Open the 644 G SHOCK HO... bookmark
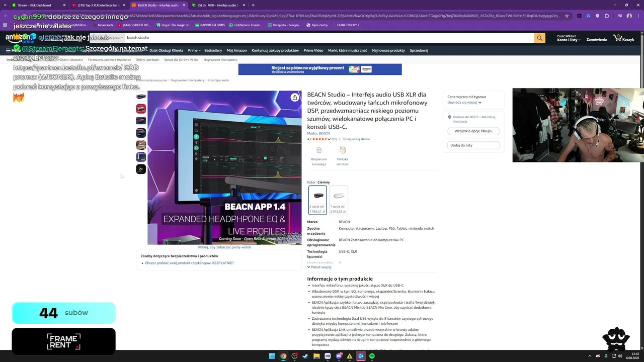Image resolution: width=644 pixels, height=362 pixels. [x=133, y=25]
